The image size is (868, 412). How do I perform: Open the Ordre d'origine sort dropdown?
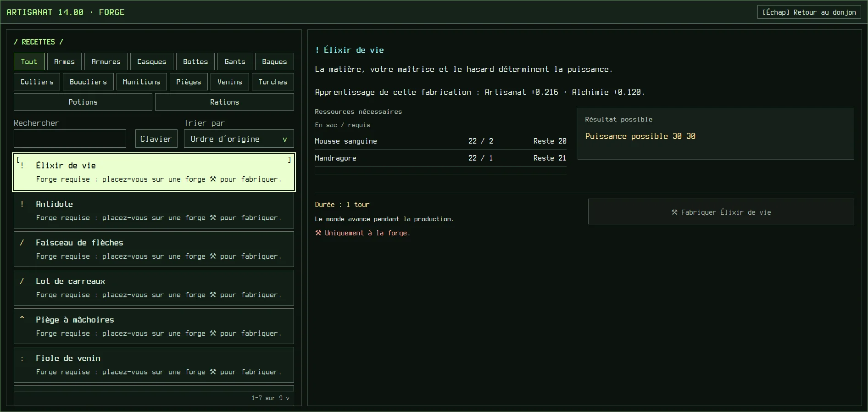239,139
